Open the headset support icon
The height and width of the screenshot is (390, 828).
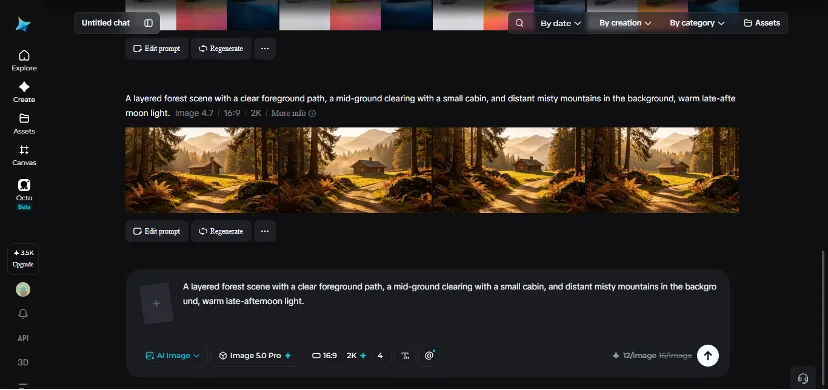[803, 378]
